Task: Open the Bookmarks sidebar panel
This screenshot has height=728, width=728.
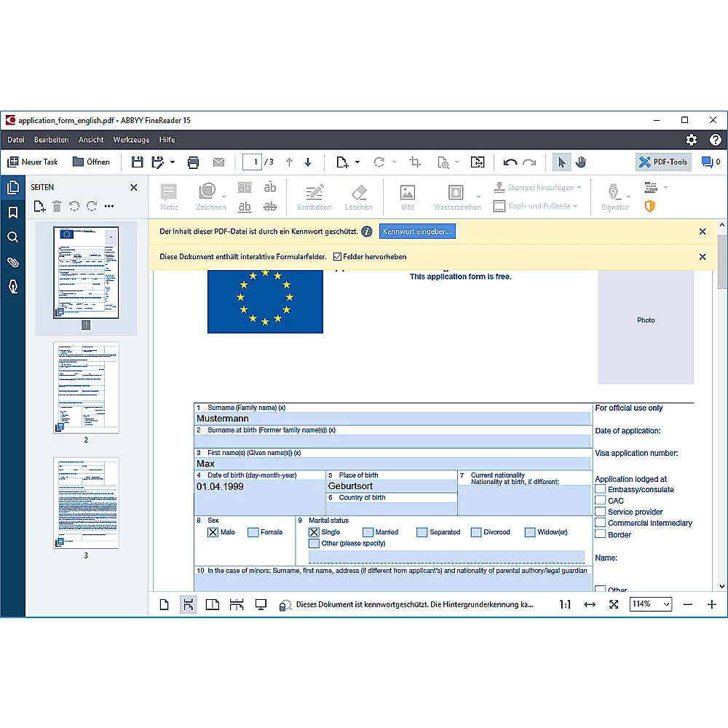Action: (x=13, y=213)
